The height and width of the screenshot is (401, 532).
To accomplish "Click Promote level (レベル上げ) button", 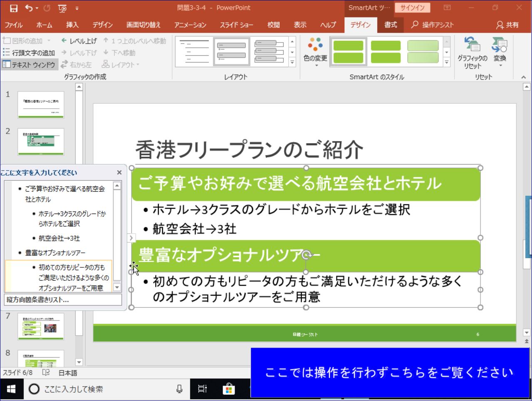I will tap(79, 41).
